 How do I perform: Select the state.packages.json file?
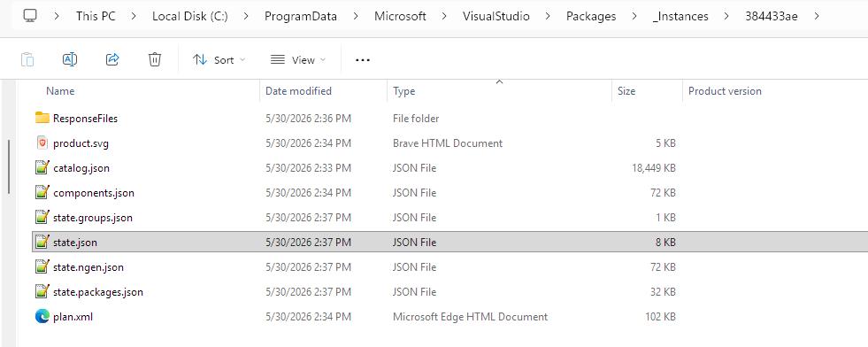pyautogui.click(x=98, y=291)
